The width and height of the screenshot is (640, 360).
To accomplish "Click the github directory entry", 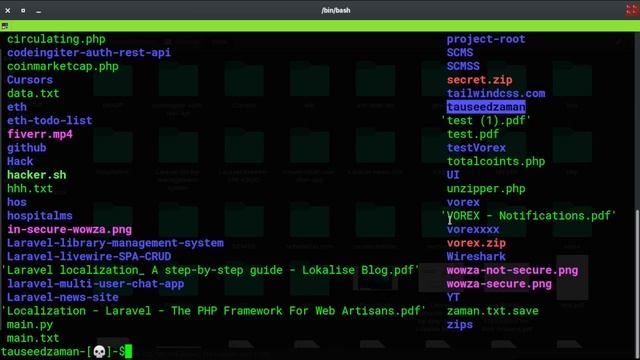I will click(x=27, y=148).
